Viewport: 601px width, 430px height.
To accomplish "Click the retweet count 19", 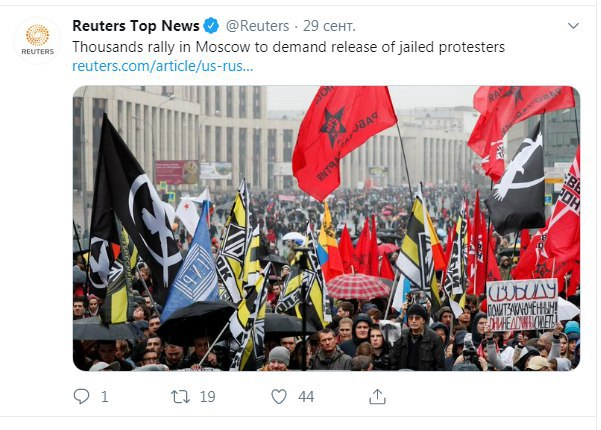I will (x=208, y=397).
